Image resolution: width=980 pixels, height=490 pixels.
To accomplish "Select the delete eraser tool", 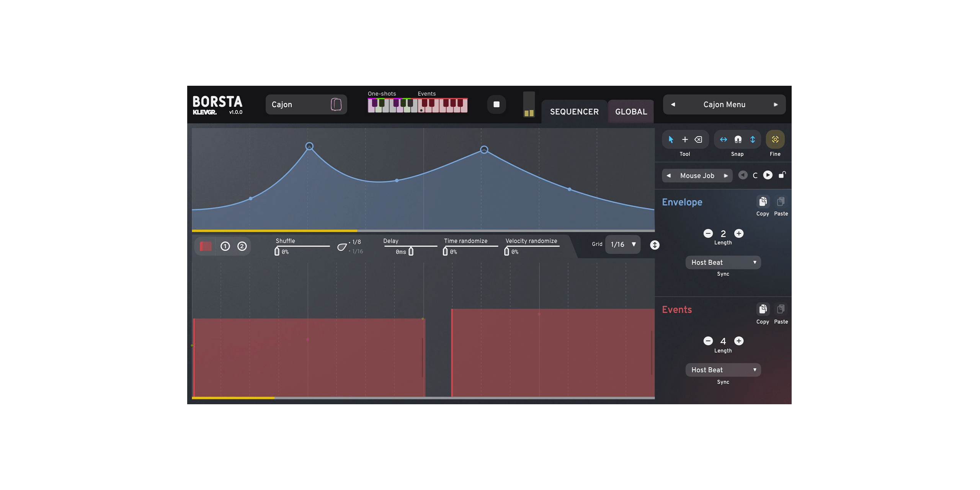I will tap(699, 140).
